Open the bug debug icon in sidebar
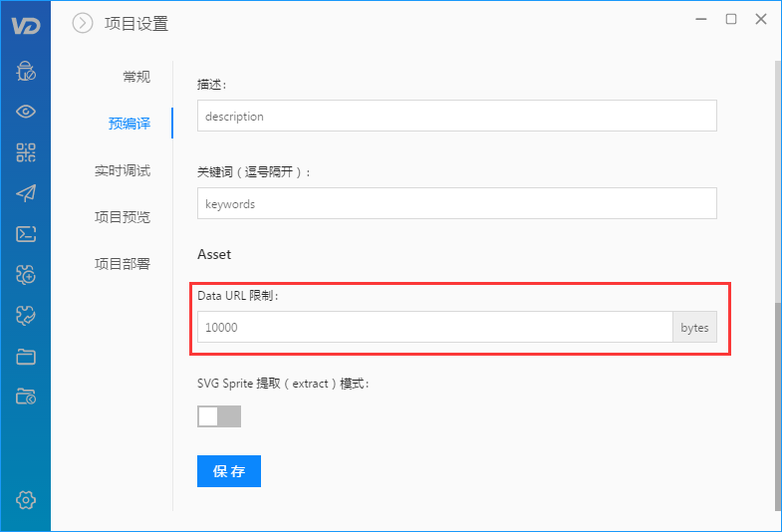 pyautogui.click(x=26, y=71)
